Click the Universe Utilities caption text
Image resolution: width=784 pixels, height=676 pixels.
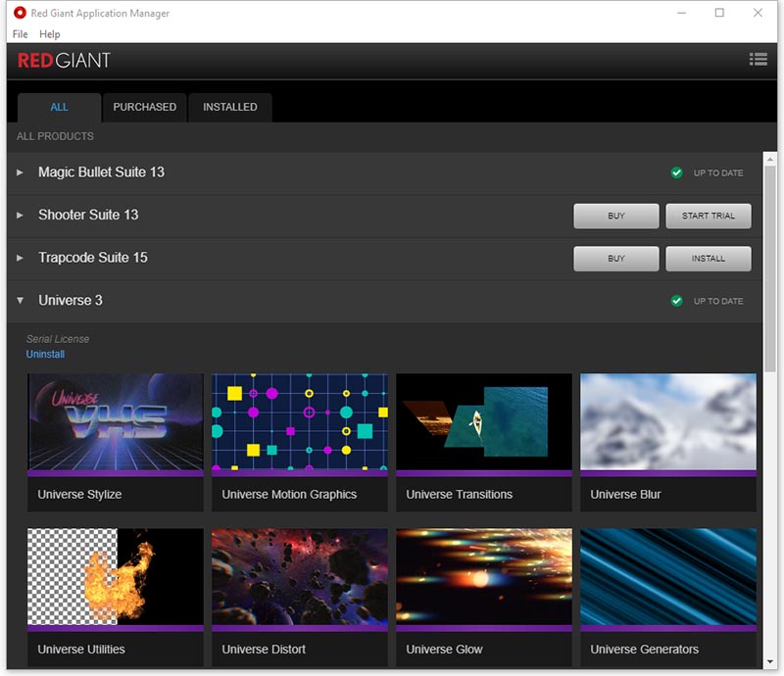(x=81, y=650)
